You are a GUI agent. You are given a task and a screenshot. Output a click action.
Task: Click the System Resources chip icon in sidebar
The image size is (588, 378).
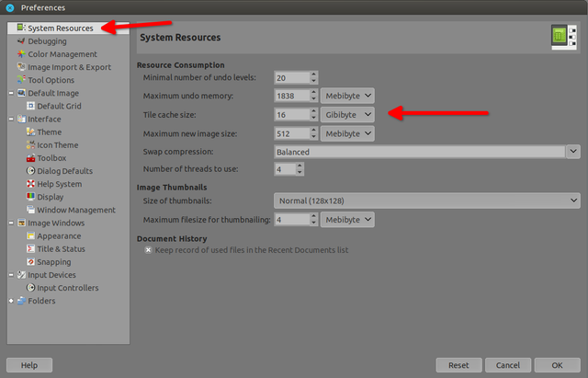tap(21, 28)
